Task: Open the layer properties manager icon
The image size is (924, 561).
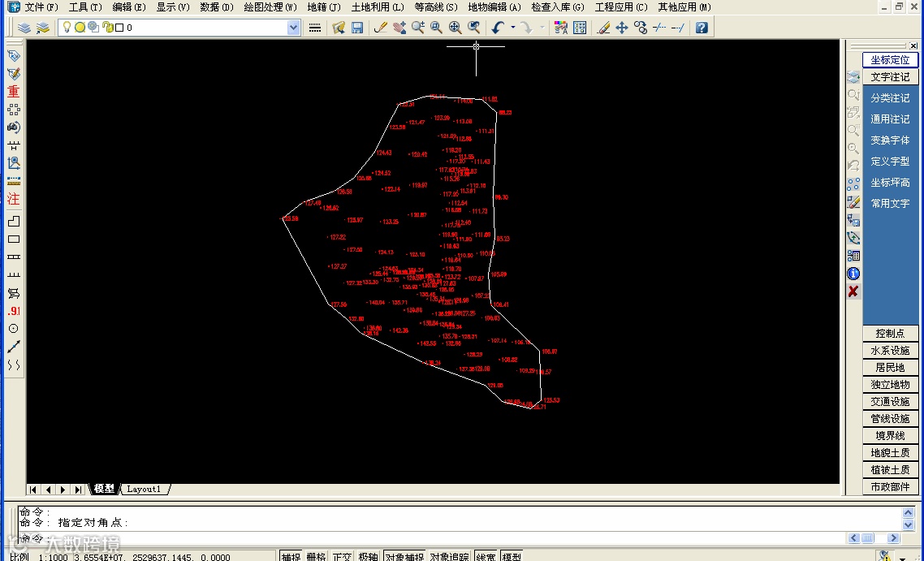Action: pyautogui.click(x=24, y=28)
